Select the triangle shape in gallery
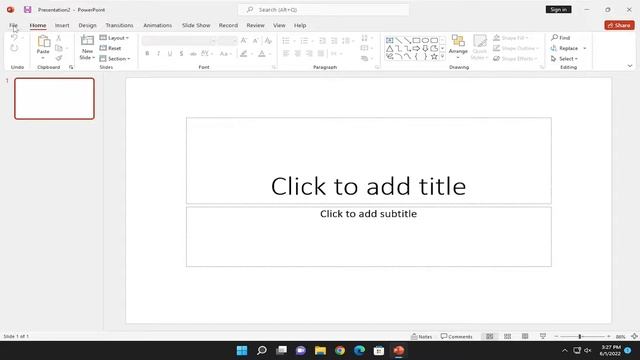Viewport: 640px width, 360px height. tap(390, 49)
